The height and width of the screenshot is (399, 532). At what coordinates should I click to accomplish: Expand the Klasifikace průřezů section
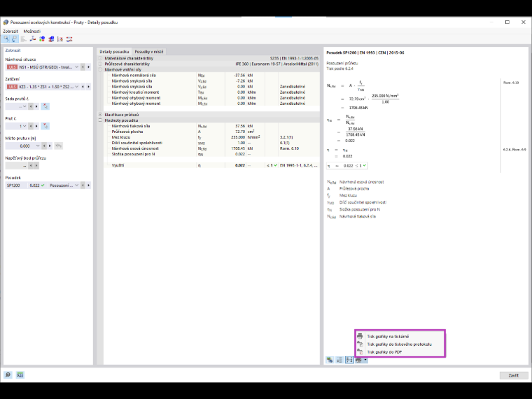tap(100, 115)
